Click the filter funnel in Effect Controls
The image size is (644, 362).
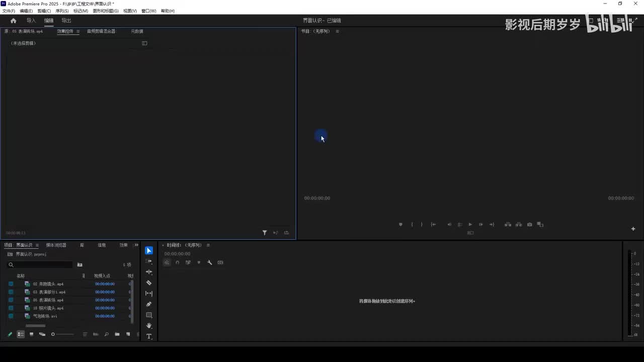pos(265,233)
